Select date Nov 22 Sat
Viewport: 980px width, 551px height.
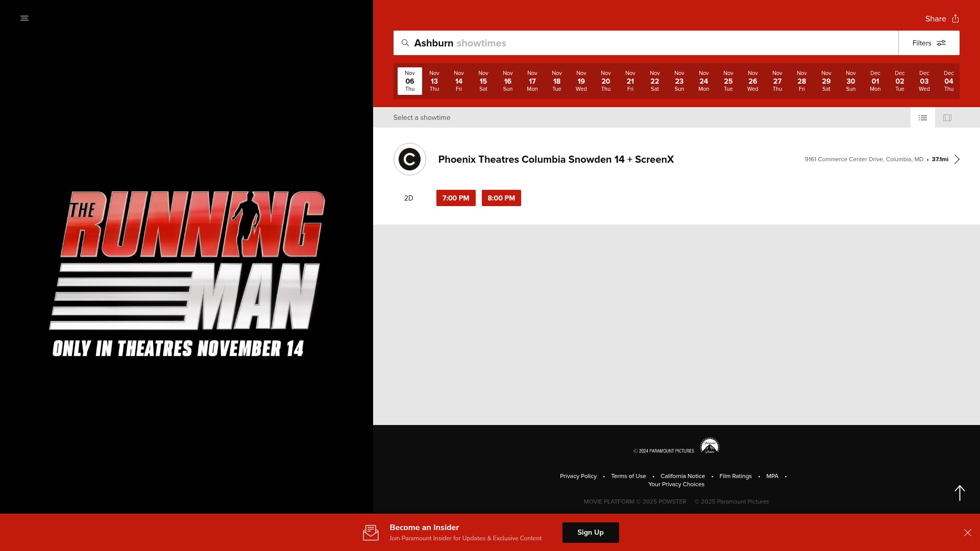[x=655, y=81]
